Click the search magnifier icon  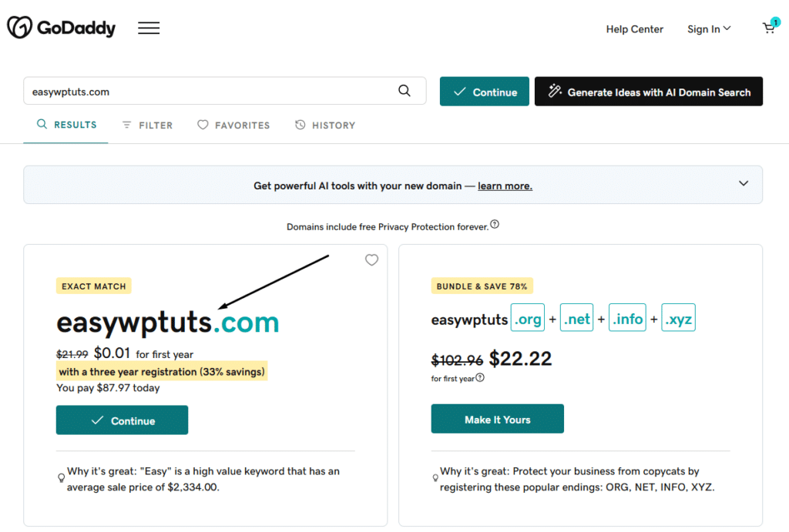coord(405,91)
